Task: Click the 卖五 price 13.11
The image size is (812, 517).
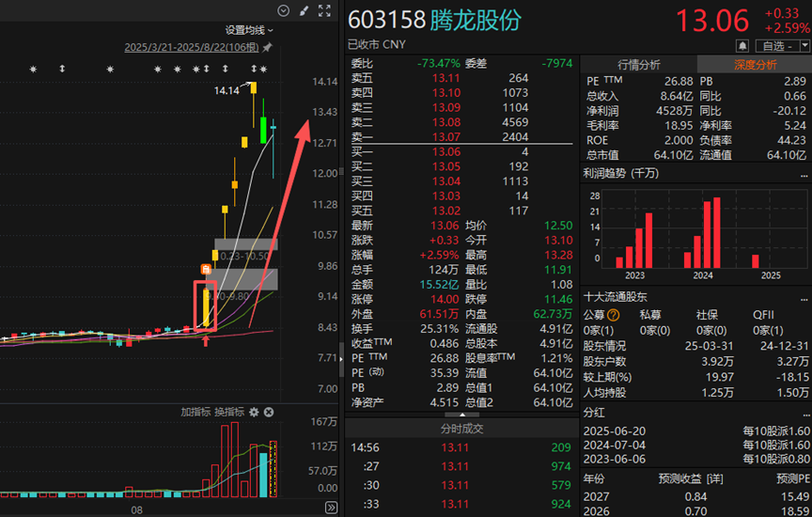Action: pos(446,78)
